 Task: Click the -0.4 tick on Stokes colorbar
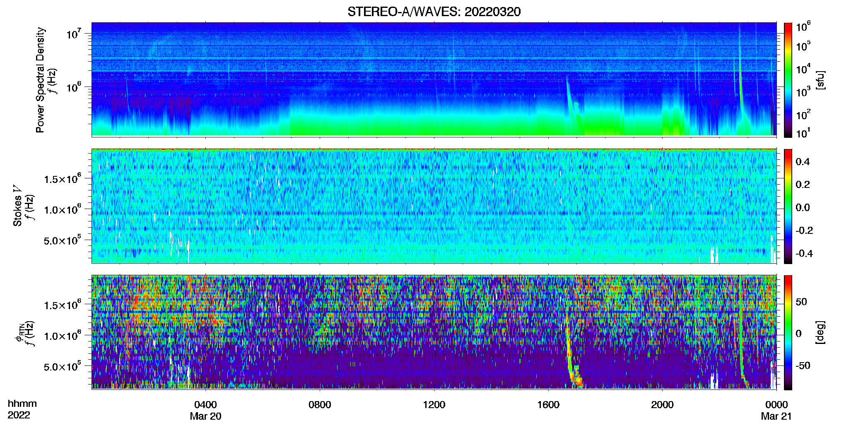coord(804,253)
